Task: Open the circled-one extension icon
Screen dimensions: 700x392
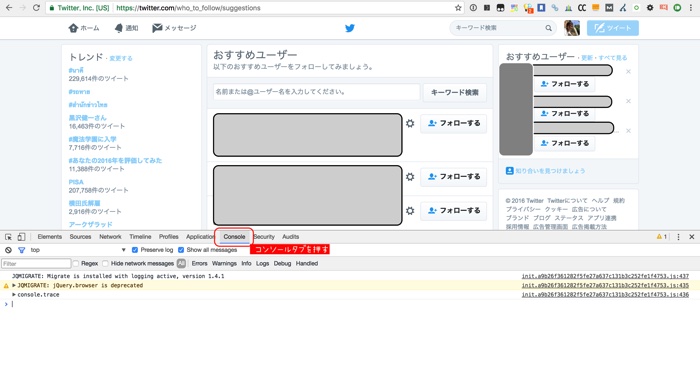Action: coord(473,8)
